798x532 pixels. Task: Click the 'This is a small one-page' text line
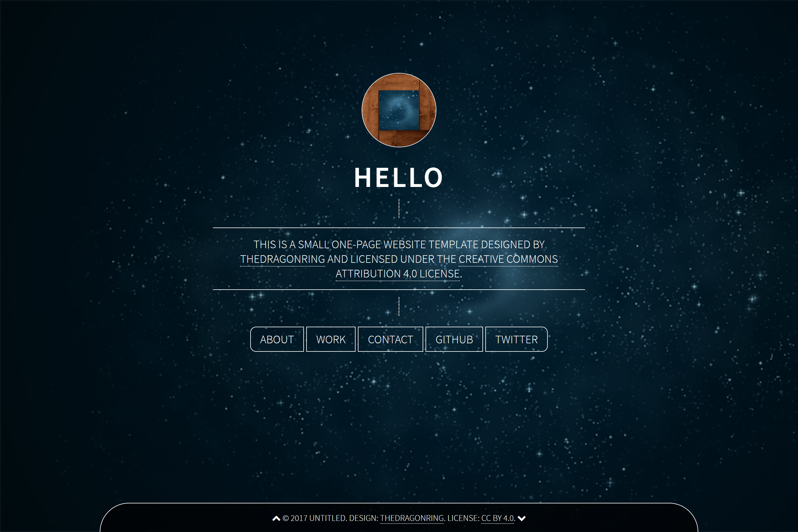(x=399, y=244)
